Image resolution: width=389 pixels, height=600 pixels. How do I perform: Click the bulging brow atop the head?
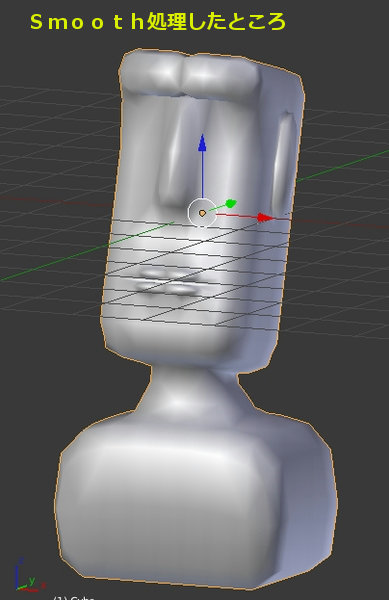point(189,74)
